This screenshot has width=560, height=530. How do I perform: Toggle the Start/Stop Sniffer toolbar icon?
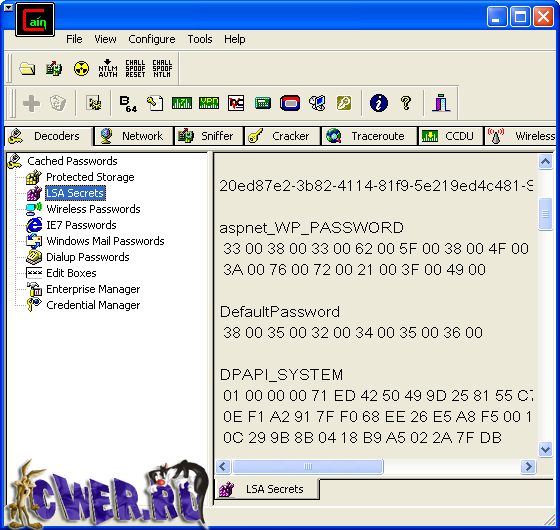tap(54, 68)
